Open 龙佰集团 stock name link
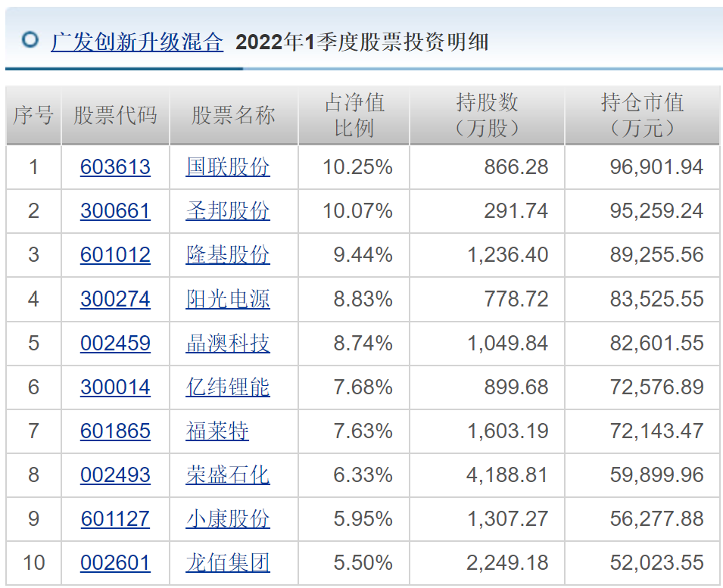Image resolution: width=723 pixels, height=588 pixels. [x=228, y=563]
